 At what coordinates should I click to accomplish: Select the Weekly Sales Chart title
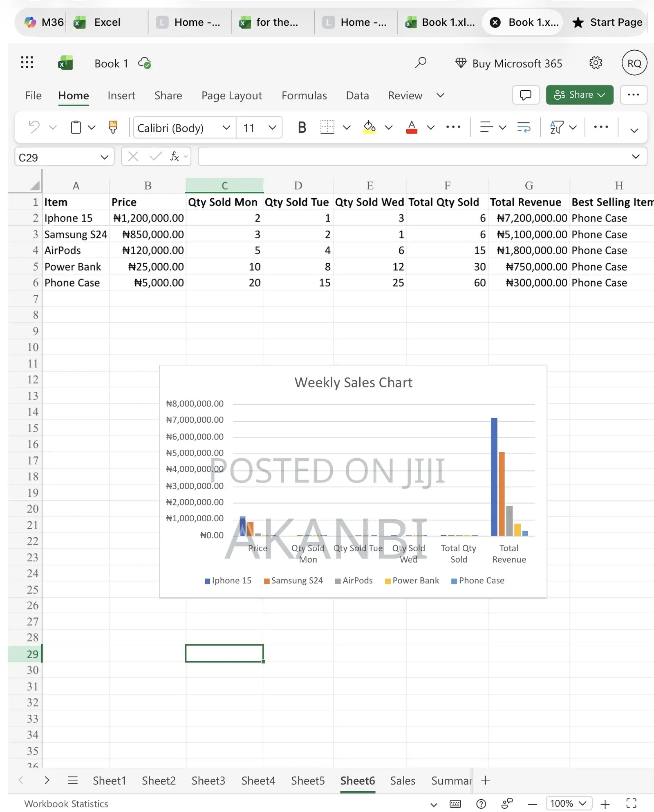354,382
